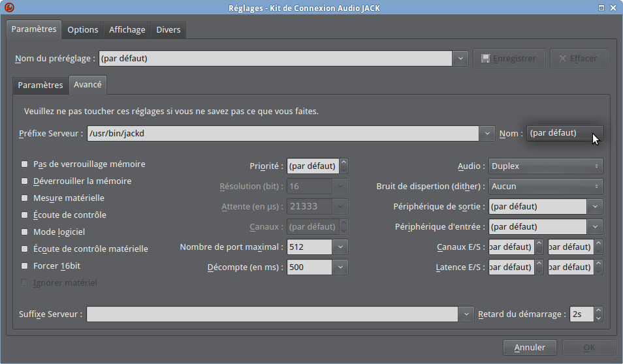The height and width of the screenshot is (364, 623).
Task: Open Décompte (en ms) dropdown arrow
Action: tap(340, 267)
